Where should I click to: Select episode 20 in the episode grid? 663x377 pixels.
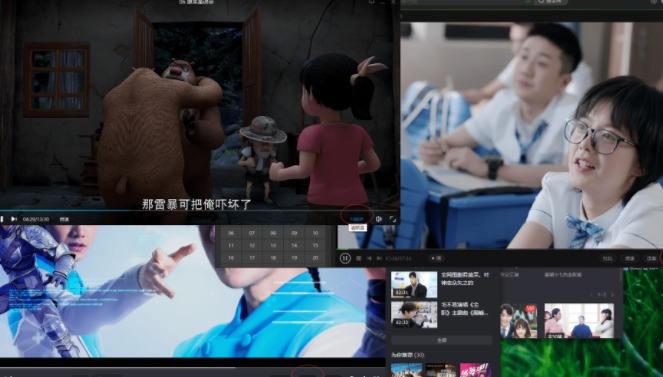[315, 258]
